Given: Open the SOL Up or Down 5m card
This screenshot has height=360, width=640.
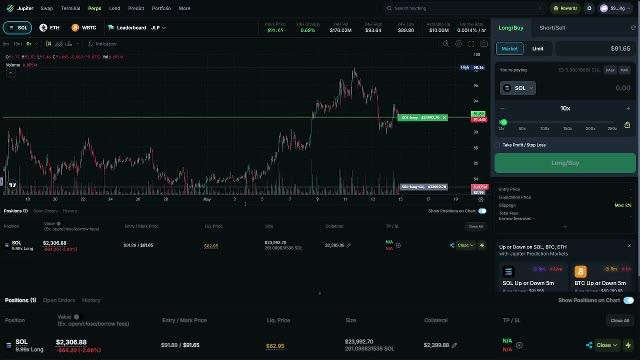Looking at the screenshot, I should pyautogui.click(x=532, y=278).
